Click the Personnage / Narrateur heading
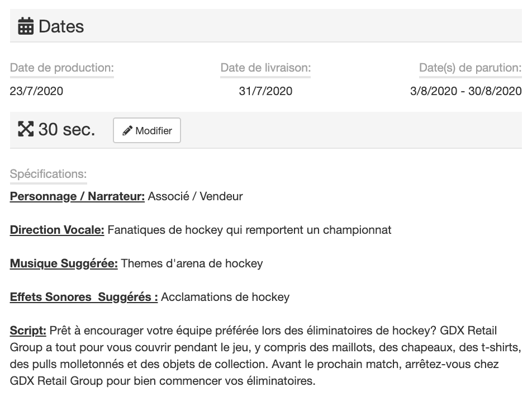Image resolution: width=532 pixels, height=396 pixels. point(77,196)
